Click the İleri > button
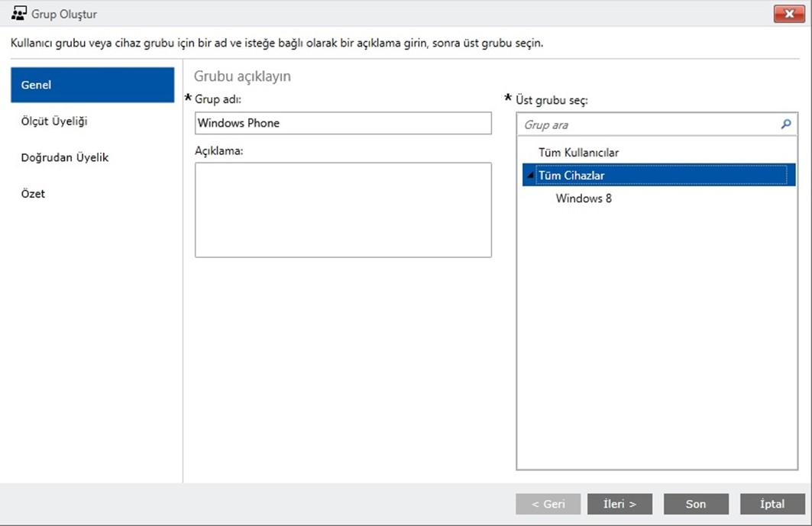Viewport: 812px width, 526px height. pyautogui.click(x=620, y=504)
